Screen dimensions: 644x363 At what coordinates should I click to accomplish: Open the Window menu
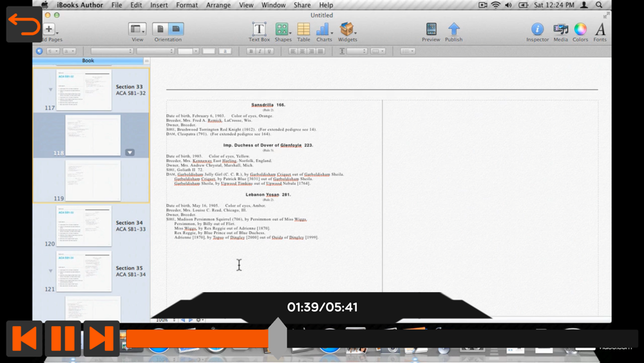tap(274, 5)
